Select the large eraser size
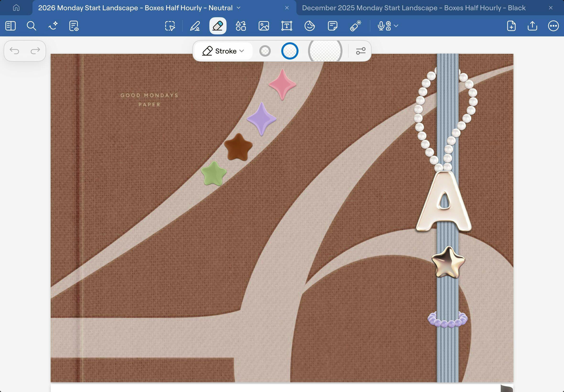Viewport: 564px width, 392px height. 325,51
